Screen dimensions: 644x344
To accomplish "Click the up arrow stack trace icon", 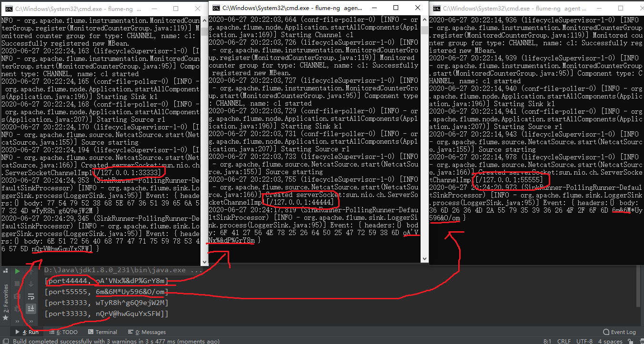I will pos(31,272).
